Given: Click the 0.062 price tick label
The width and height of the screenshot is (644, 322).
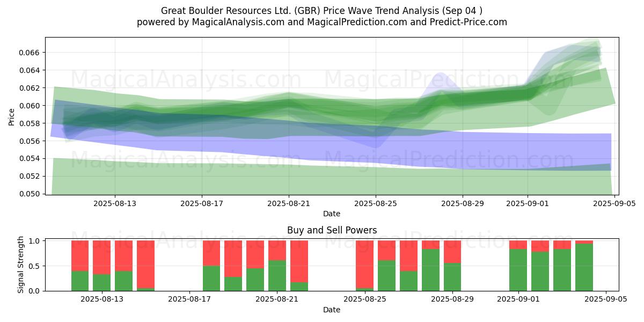Looking at the screenshot, I should (31, 88).
